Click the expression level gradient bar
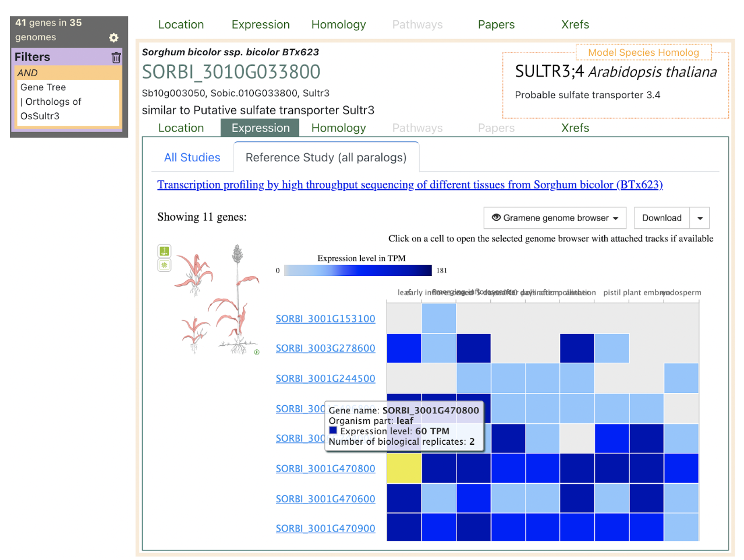 click(357, 271)
